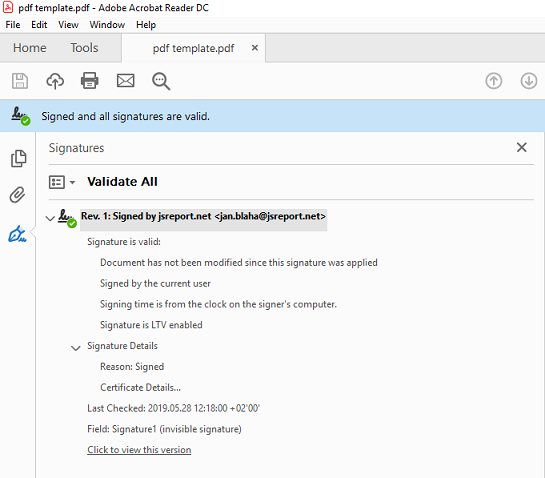Screen dimensions: 545x478
Task: Close the Signatures panel
Action: click(521, 147)
